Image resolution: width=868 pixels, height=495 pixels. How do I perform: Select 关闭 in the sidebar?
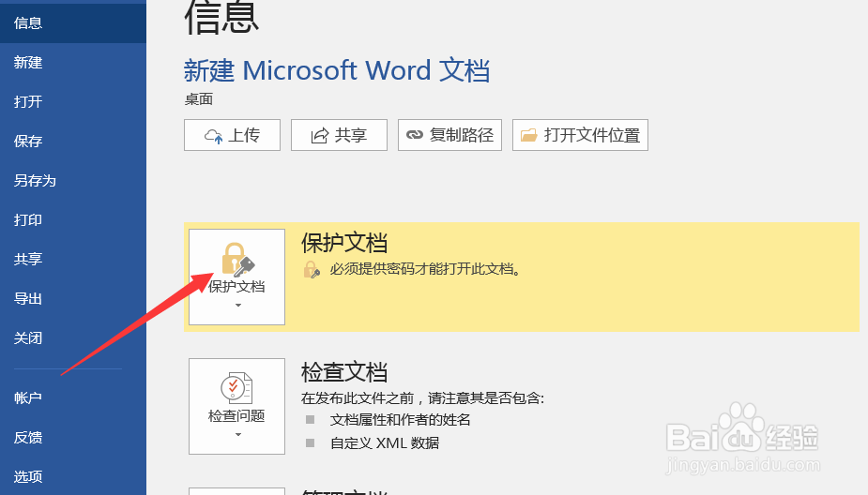click(73, 337)
